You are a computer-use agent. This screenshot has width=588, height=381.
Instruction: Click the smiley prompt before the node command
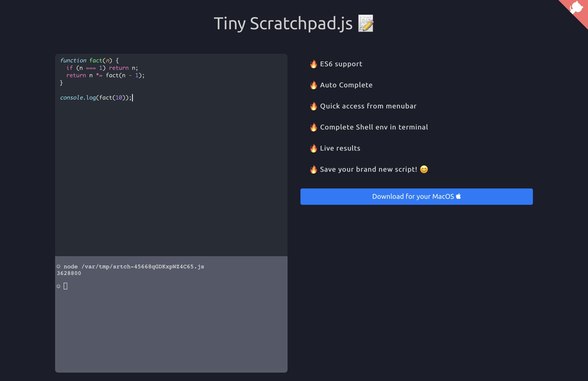[x=59, y=266]
